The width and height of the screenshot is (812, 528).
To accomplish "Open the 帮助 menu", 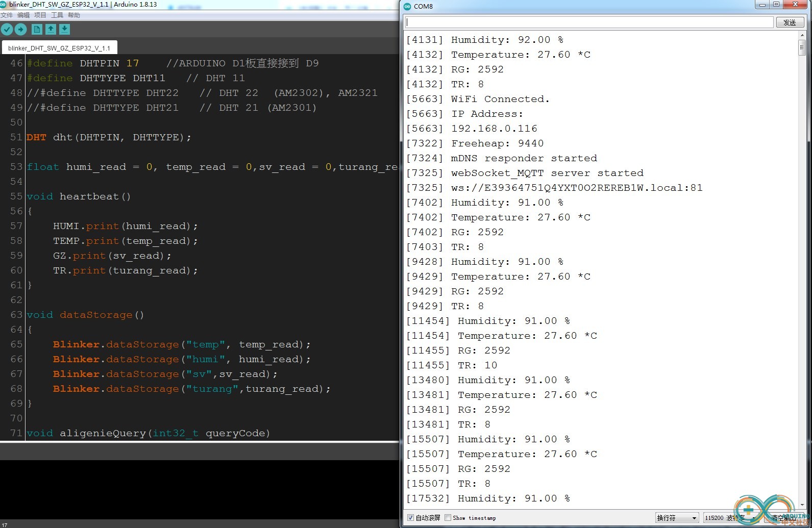I will (x=74, y=15).
